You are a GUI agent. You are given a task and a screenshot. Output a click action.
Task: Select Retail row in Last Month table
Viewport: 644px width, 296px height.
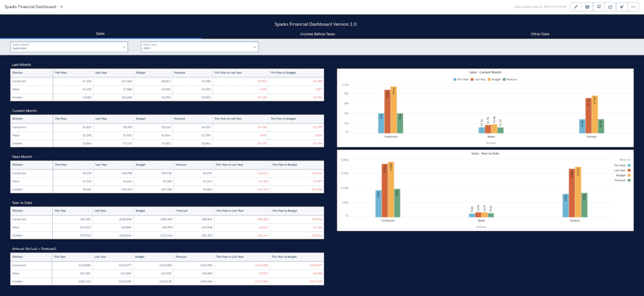pos(167,89)
